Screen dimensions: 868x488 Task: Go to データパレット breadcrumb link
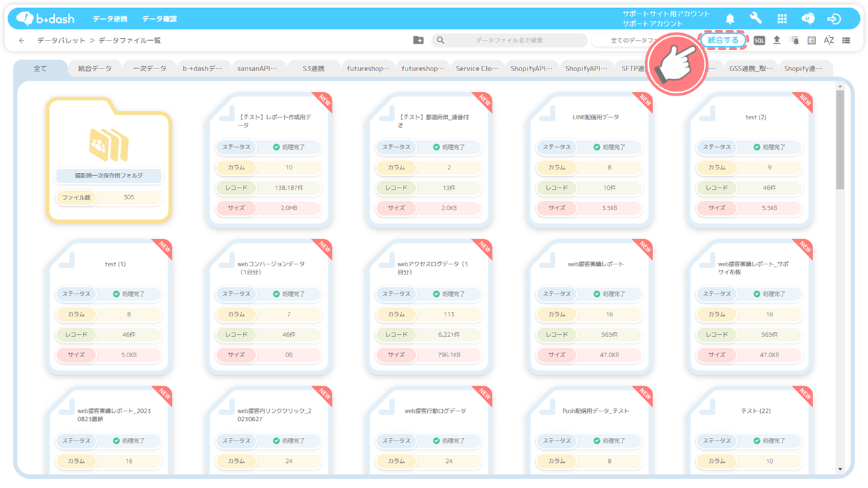click(62, 41)
